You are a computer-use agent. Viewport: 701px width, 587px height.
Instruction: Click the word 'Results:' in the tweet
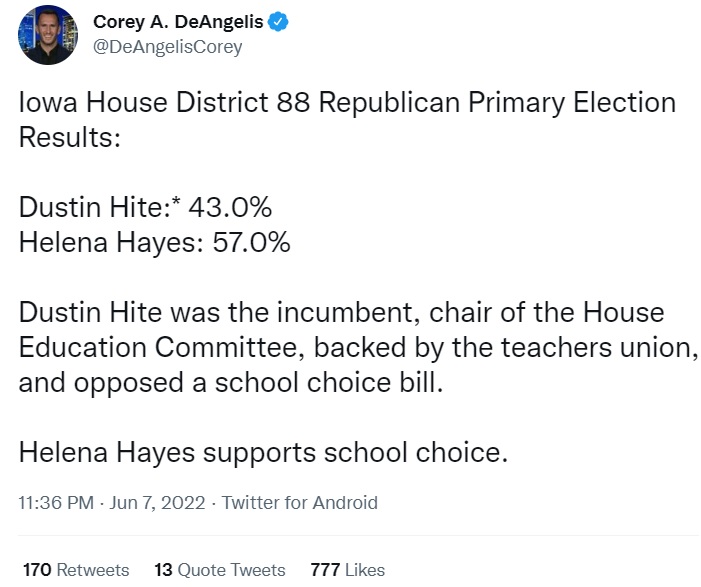(x=70, y=137)
